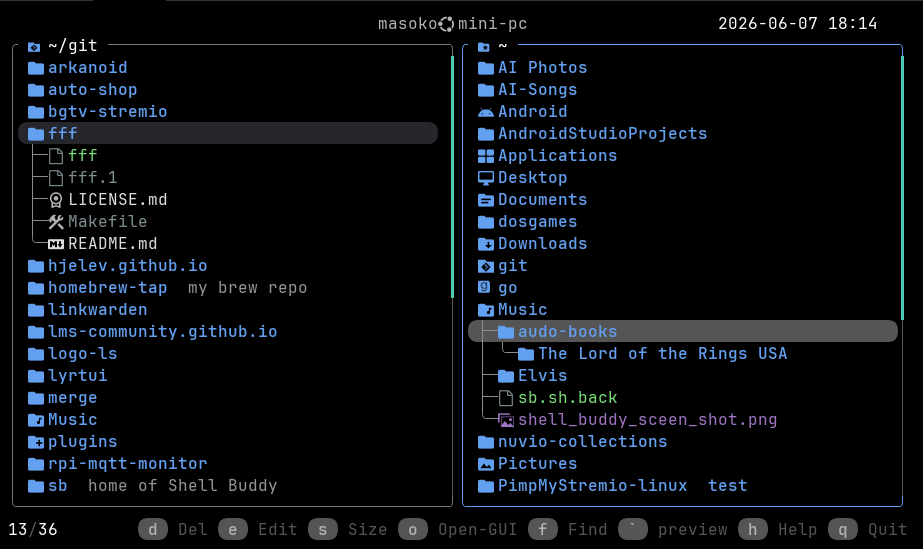Click the ~/git pane scrollbar
The width and height of the screenshot is (923, 549).
[x=452, y=177]
